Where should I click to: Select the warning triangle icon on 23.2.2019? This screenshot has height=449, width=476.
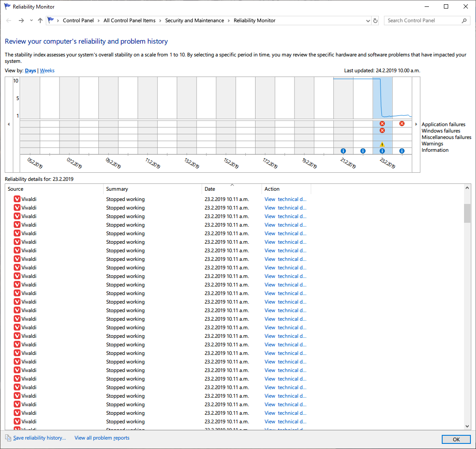point(382,144)
